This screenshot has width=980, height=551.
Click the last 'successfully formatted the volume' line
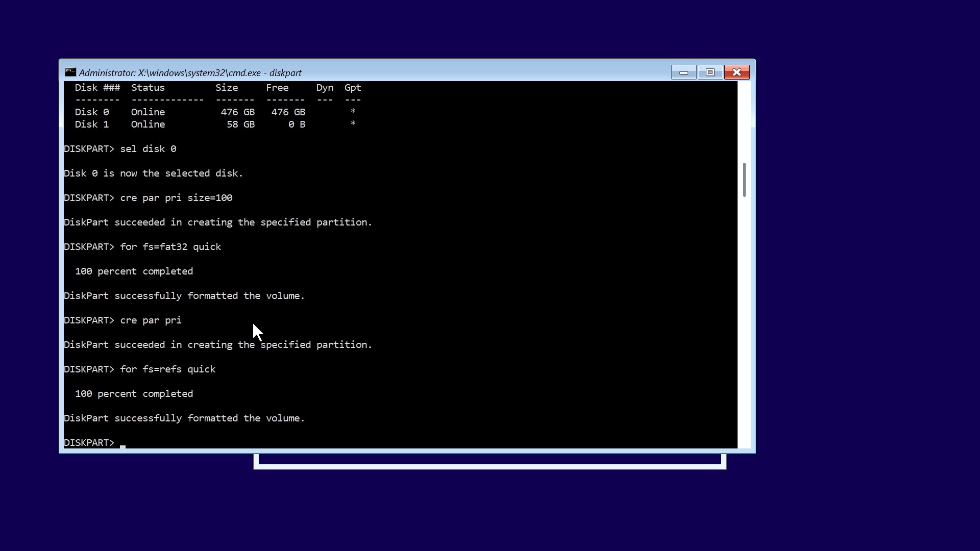(184, 418)
